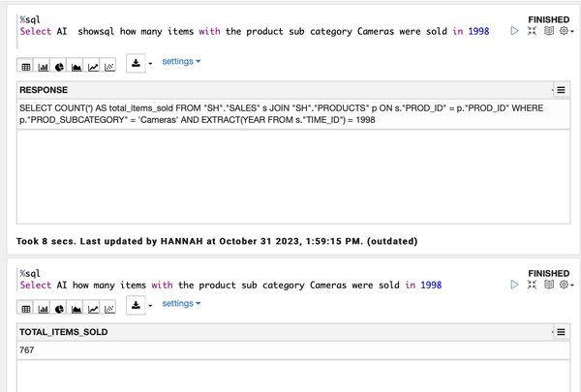Switch first result to bar chart
The height and width of the screenshot is (392, 581).
pos(44,67)
